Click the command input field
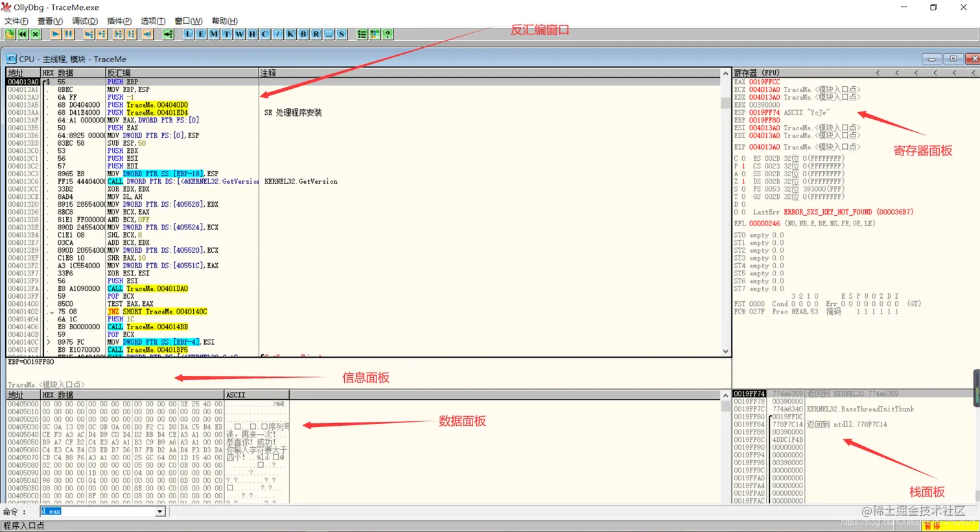Image resolution: width=980 pixels, height=532 pixels. click(x=98, y=512)
